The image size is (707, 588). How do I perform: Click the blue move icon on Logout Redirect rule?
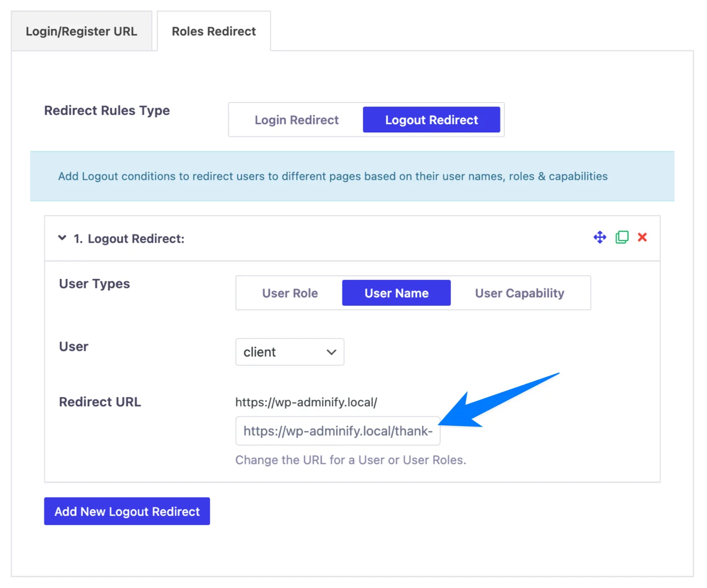tap(599, 237)
